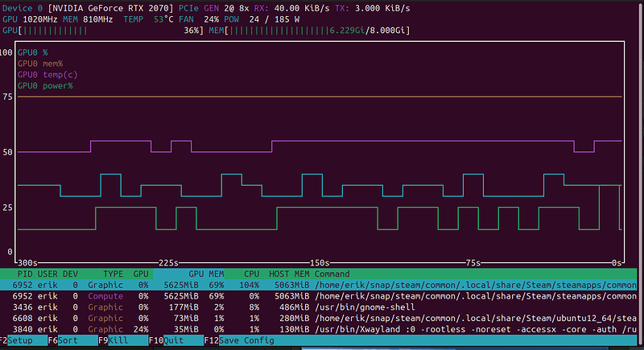Click the TEMP 53°C reading
The width and height of the screenshot is (644, 350).
(x=148, y=19)
